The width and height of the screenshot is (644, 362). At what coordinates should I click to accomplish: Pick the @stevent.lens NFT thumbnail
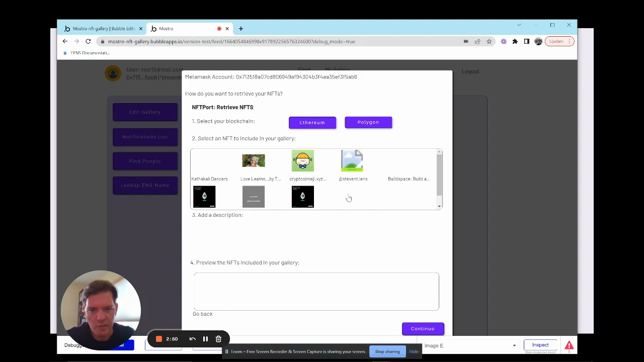pos(352,161)
